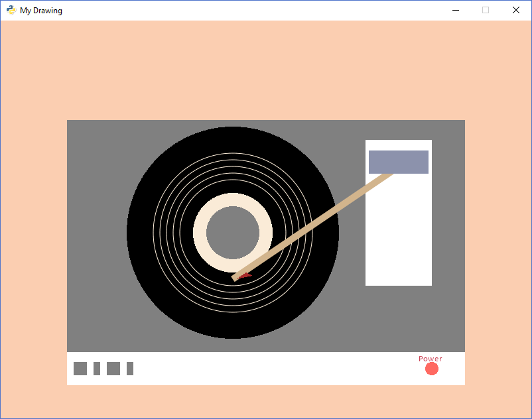The height and width of the screenshot is (419, 532).
Task: Click the last narrow gray bar button
Action: point(130,369)
